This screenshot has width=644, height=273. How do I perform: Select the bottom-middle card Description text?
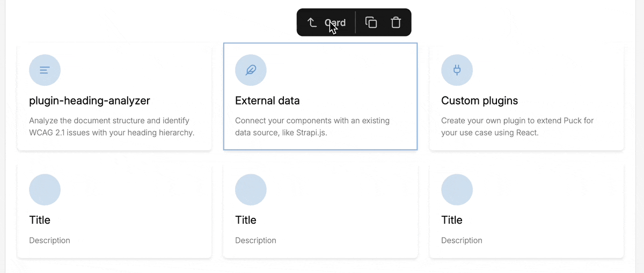click(x=255, y=240)
